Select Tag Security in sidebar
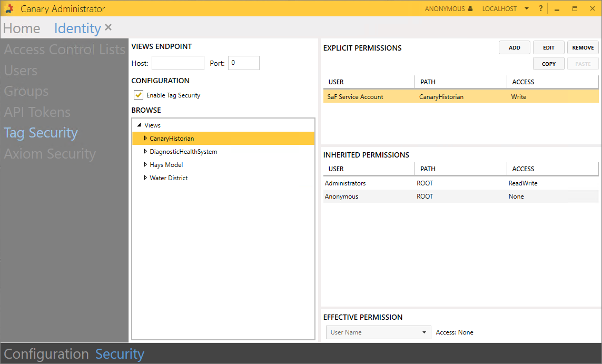Image resolution: width=602 pixels, height=364 pixels. pos(41,133)
